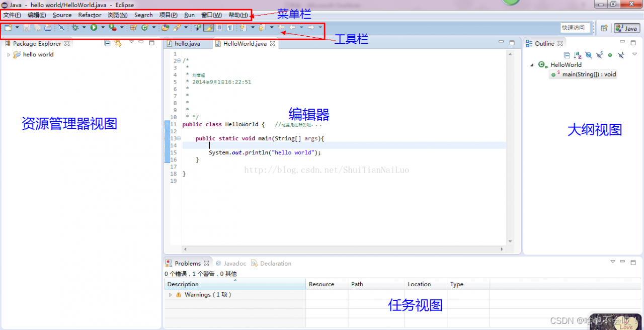
Task: Go to Previous Annotation arrow icon
Action: pyautogui.click(x=261, y=28)
